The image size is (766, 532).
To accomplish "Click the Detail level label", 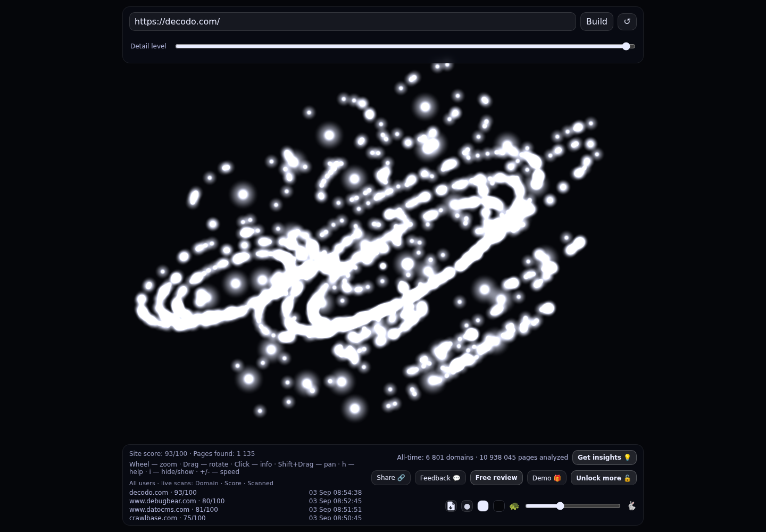I will point(148,46).
